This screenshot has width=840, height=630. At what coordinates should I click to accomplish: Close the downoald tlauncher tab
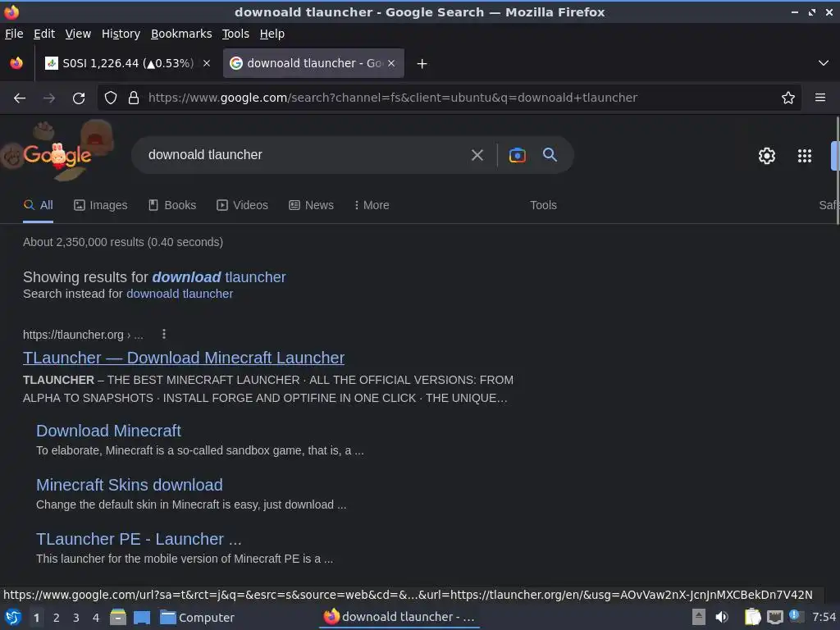pyautogui.click(x=391, y=63)
